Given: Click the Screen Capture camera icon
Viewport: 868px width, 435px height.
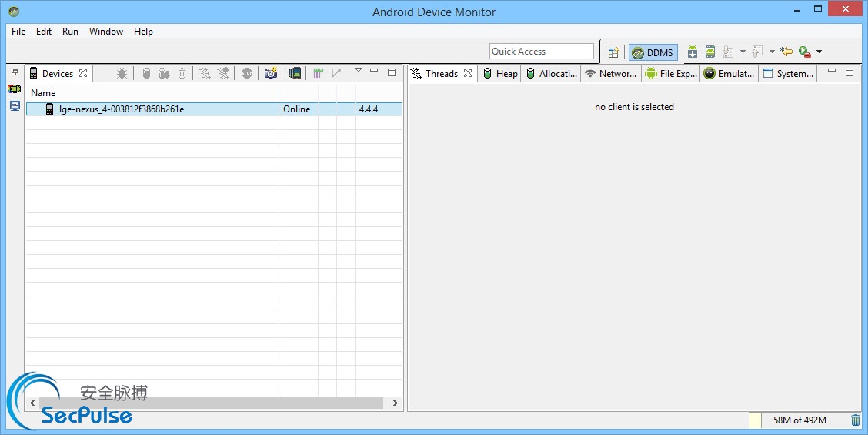Looking at the screenshot, I should [x=271, y=73].
